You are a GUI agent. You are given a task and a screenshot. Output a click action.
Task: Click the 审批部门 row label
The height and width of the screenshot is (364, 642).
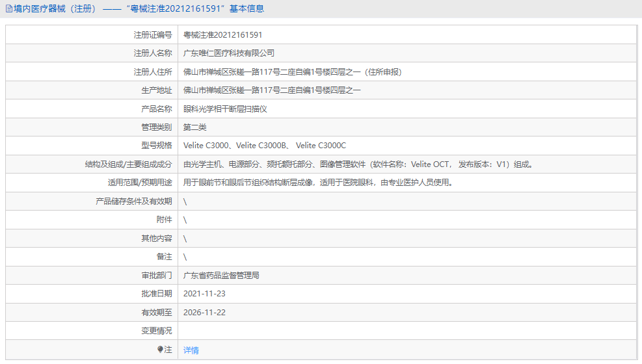(x=157, y=275)
